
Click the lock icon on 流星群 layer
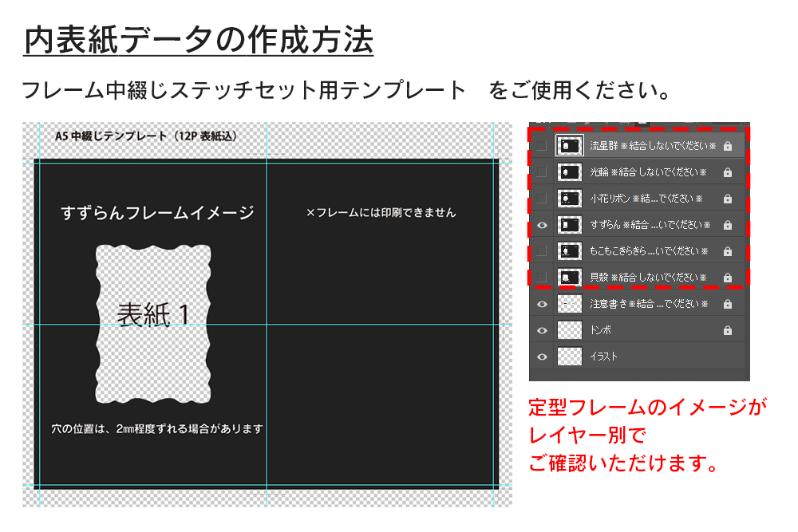(x=727, y=147)
